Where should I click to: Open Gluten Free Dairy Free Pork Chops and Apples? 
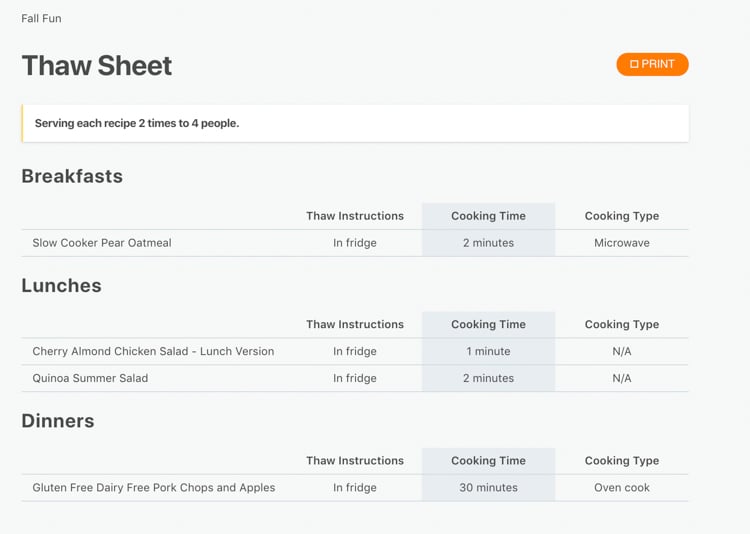click(x=154, y=488)
